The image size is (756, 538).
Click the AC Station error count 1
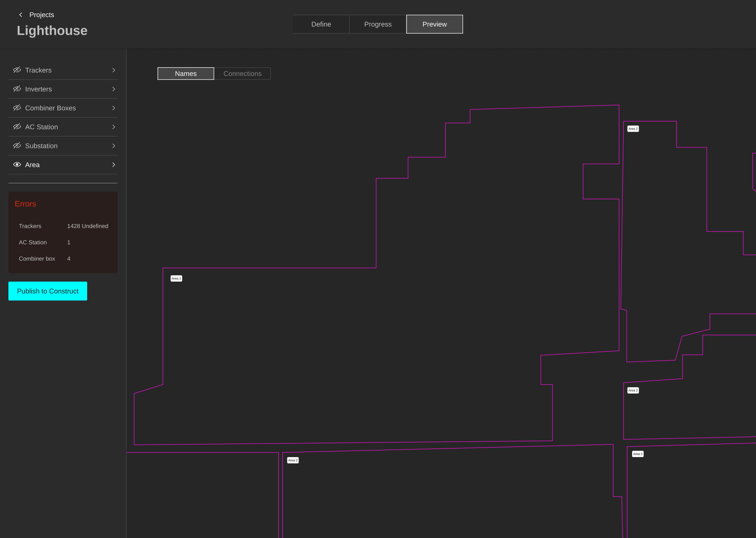[x=69, y=242]
